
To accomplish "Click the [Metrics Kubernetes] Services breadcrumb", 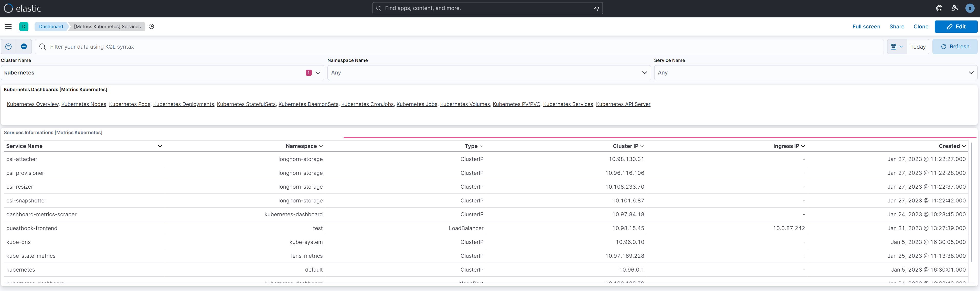I will pyautogui.click(x=107, y=27).
